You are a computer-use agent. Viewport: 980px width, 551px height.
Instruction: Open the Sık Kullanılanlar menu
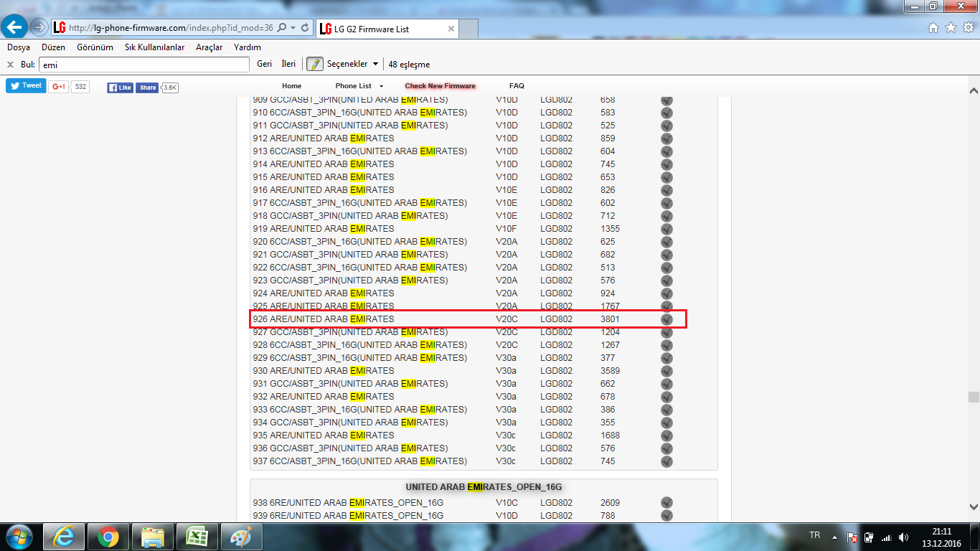coord(155,47)
